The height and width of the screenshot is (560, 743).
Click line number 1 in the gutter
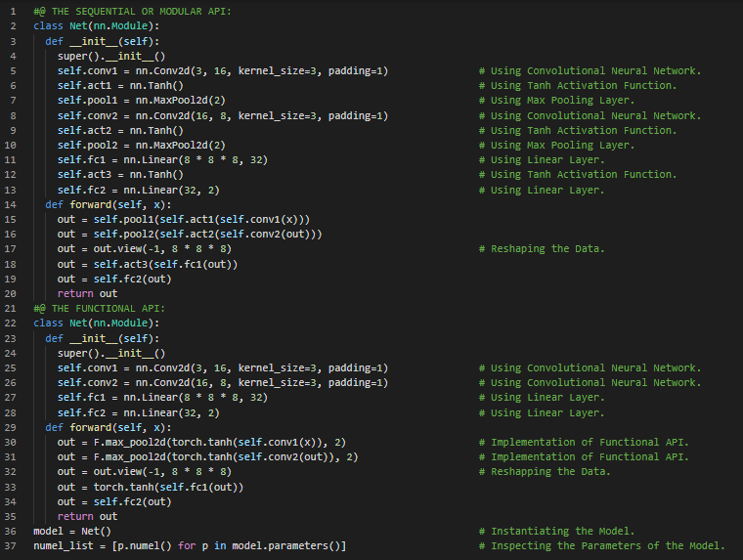point(14,11)
